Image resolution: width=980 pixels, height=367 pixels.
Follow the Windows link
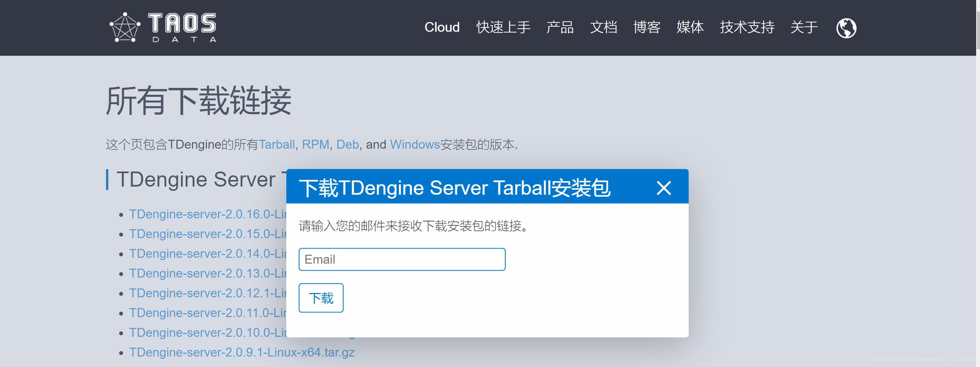[x=415, y=144]
